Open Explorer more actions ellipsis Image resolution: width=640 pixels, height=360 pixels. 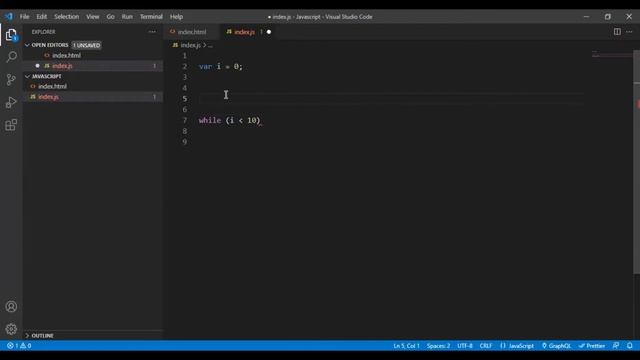click(x=152, y=32)
